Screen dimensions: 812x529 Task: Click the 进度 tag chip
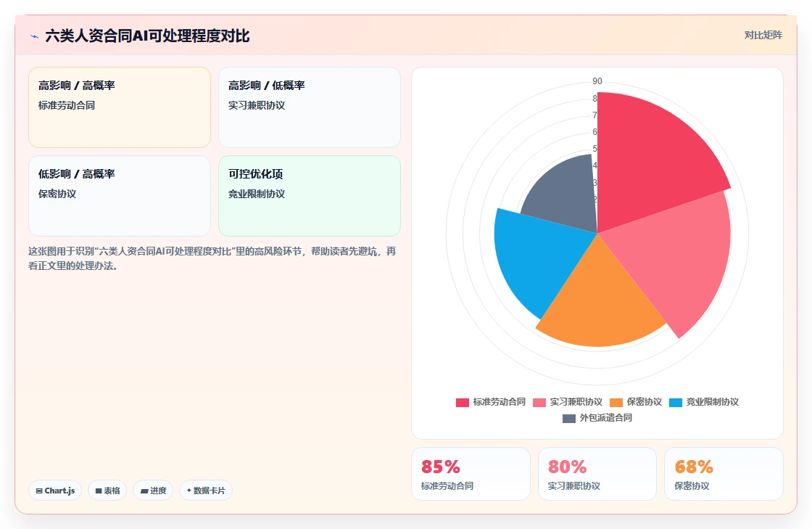pos(153,491)
